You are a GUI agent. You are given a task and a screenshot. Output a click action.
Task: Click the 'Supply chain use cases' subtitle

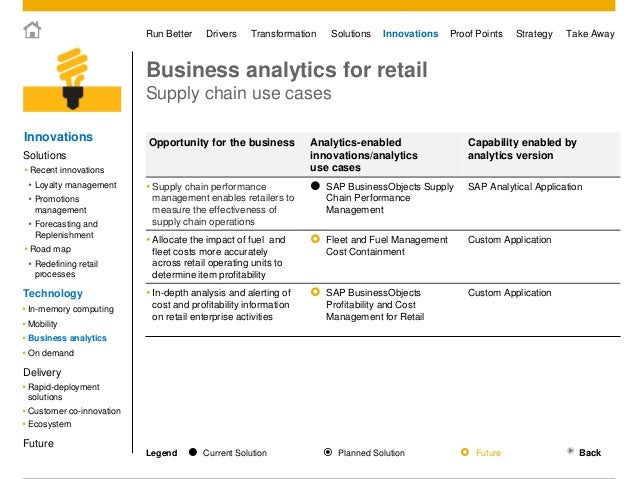[239, 93]
